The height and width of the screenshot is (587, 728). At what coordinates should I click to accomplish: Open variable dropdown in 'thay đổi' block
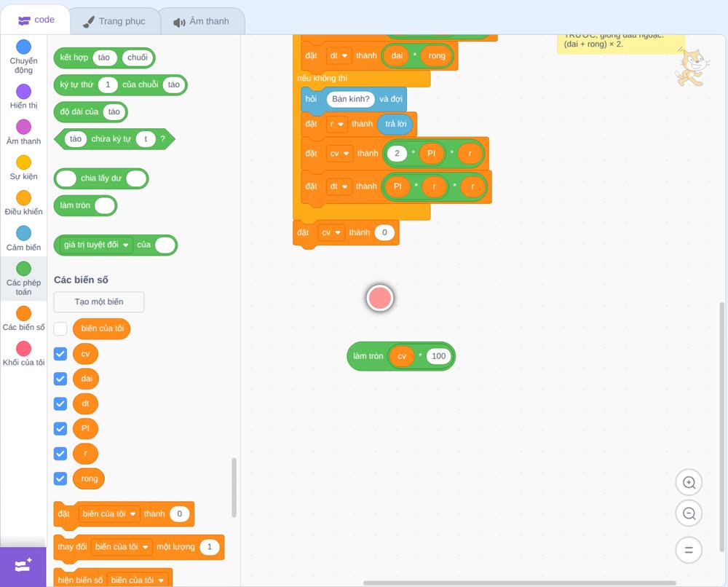click(x=122, y=547)
